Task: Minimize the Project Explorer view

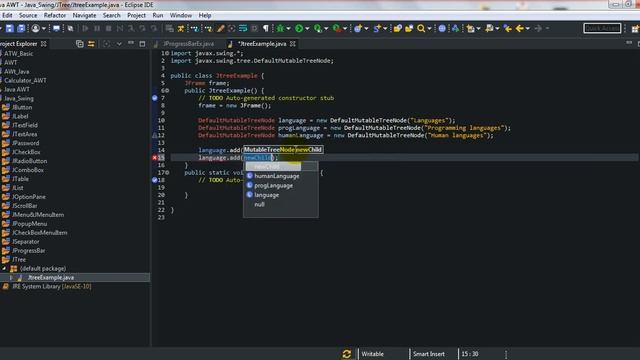Action: click(x=131, y=43)
